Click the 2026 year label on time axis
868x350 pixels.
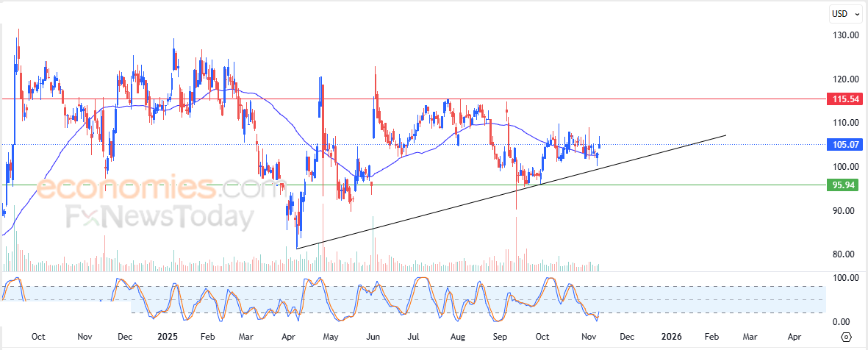pyautogui.click(x=672, y=337)
